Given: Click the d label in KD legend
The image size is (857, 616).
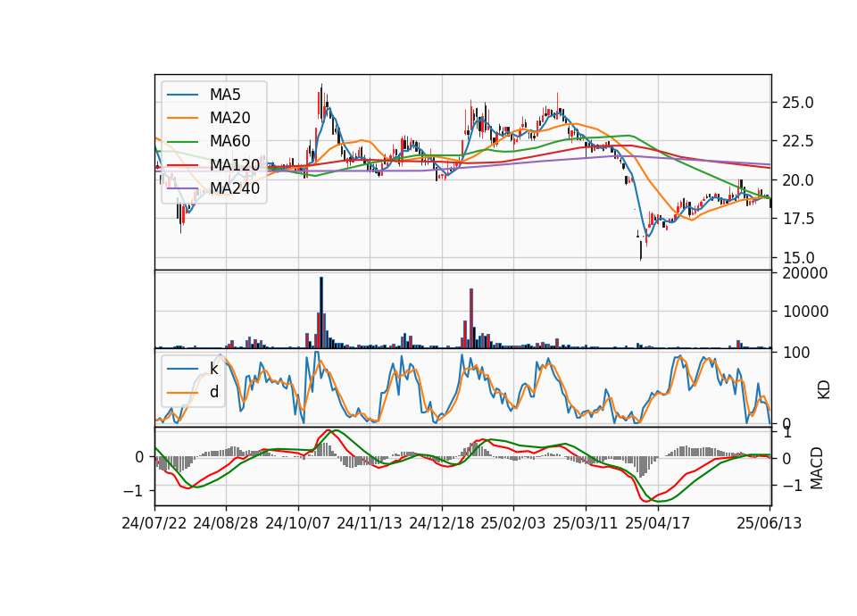Looking at the screenshot, I should [x=214, y=392].
